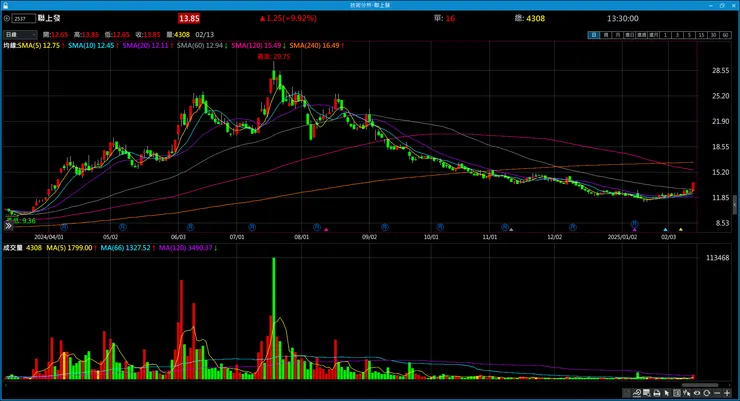Screen dimensions: 740x401
Task: Click the SMA(240) 16.49 moving average label
Action: point(314,45)
